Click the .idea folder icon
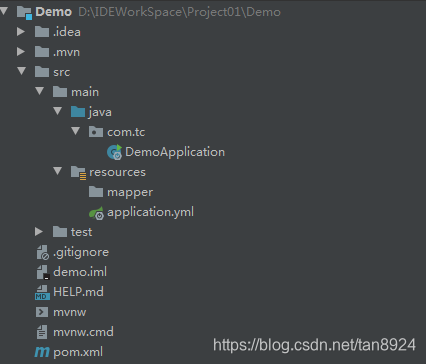The width and height of the screenshot is (426, 364). (42, 32)
